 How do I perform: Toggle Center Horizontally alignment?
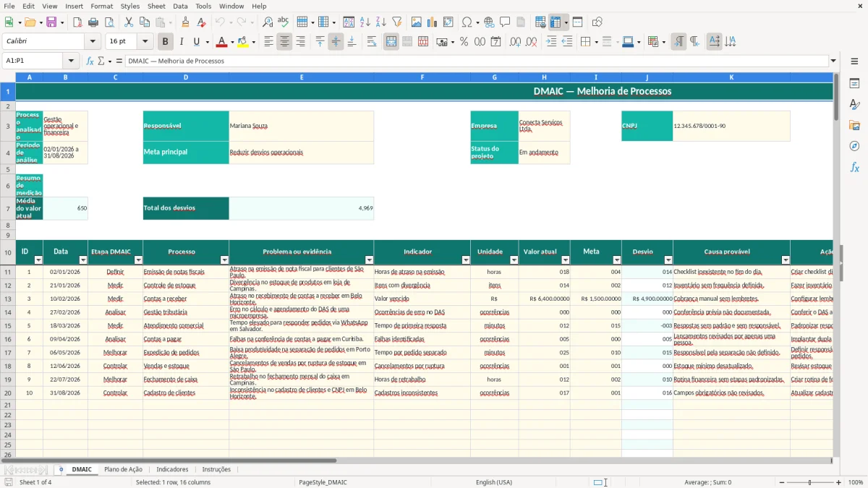click(284, 42)
